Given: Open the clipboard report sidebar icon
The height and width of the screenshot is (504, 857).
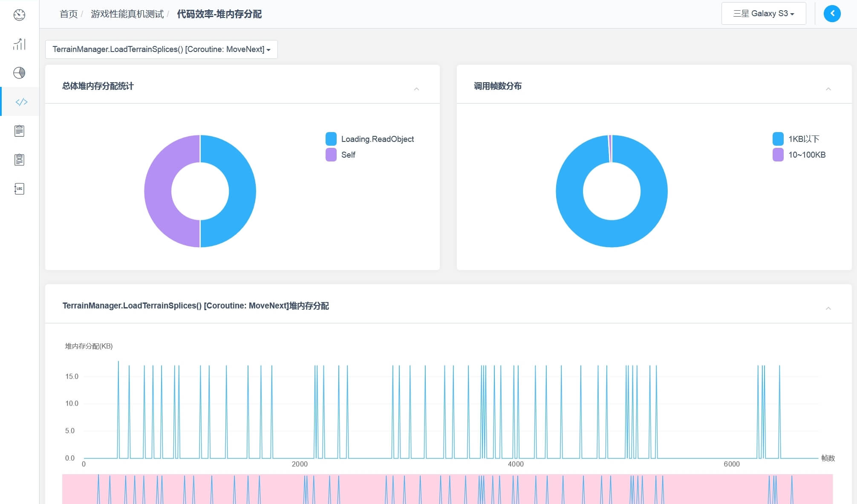Looking at the screenshot, I should tap(19, 131).
